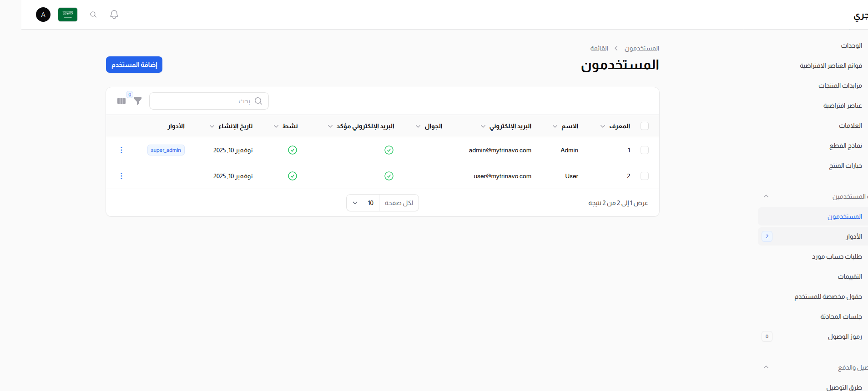
Task: Open رموز الوصول sidebar item
Action: click(813, 336)
